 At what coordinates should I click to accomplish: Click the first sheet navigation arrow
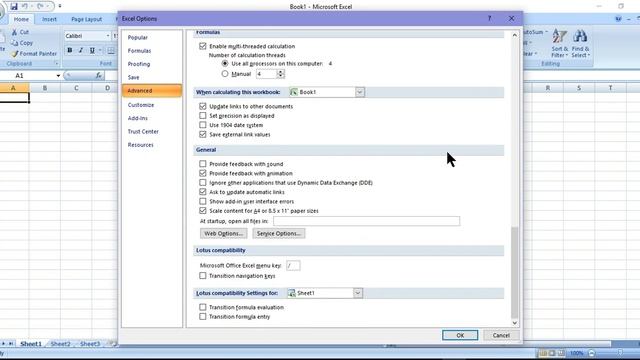pos(3,344)
